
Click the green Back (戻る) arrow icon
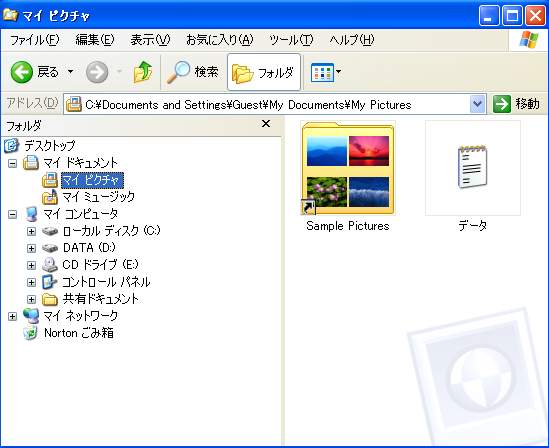click(x=22, y=72)
